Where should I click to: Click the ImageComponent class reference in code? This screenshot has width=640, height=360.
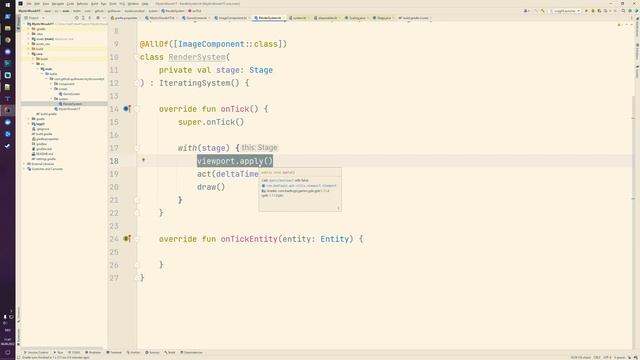[211, 44]
